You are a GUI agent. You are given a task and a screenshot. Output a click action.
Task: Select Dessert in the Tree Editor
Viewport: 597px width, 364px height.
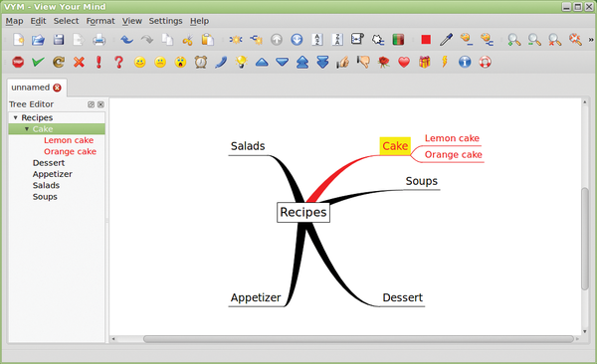pyautogui.click(x=49, y=163)
